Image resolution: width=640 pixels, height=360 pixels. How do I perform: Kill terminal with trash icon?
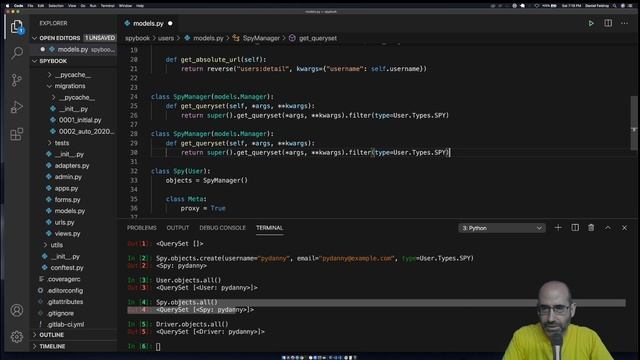pyautogui.click(x=591, y=228)
